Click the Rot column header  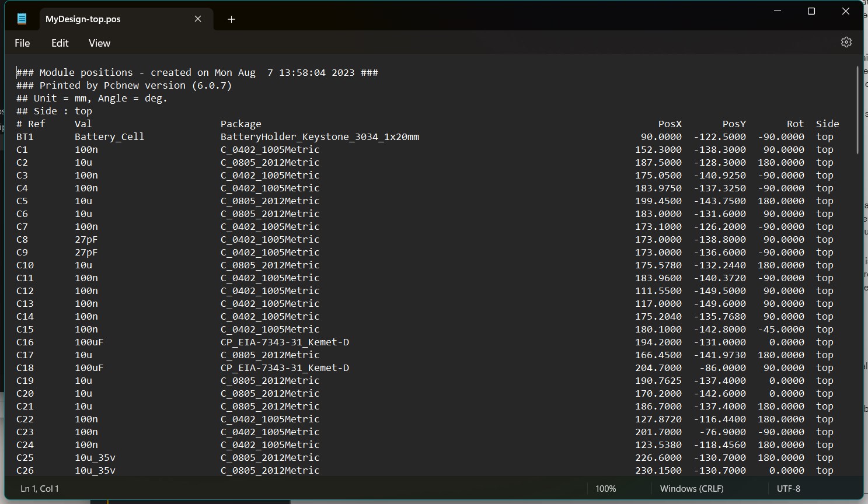coord(796,124)
